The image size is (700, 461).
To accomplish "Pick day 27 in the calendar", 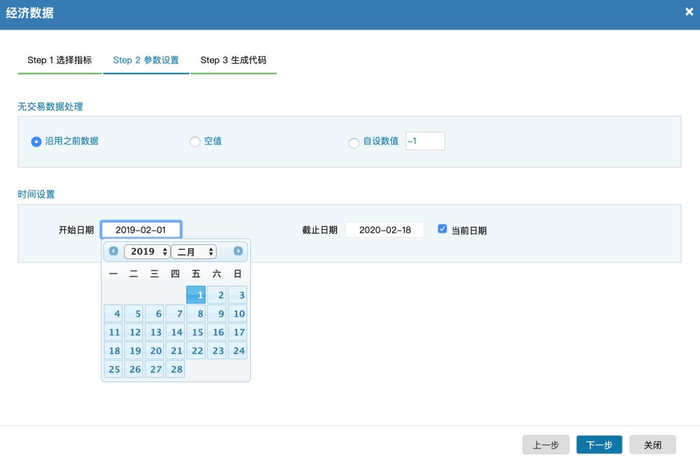I will coord(154,369).
